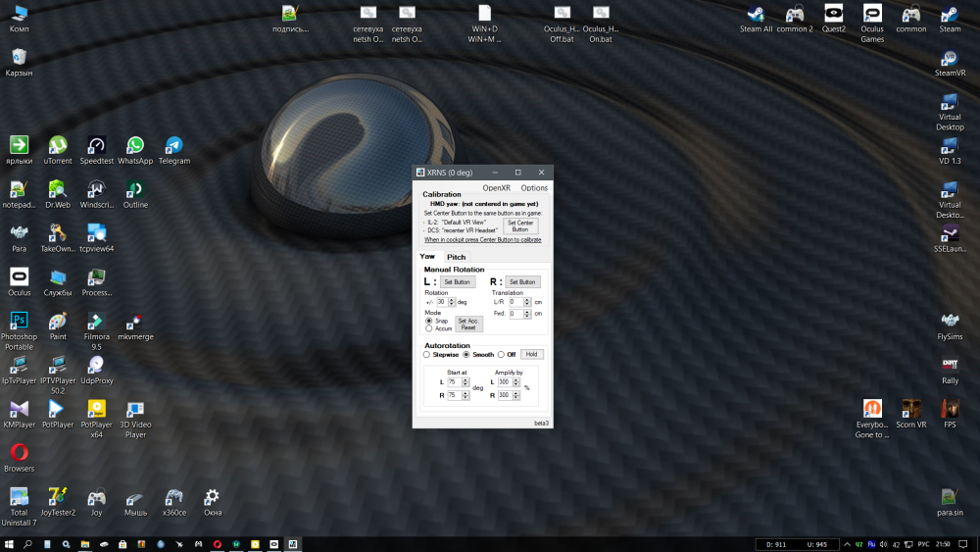
Task: Open the Quest2 desktop icon
Action: (833, 15)
